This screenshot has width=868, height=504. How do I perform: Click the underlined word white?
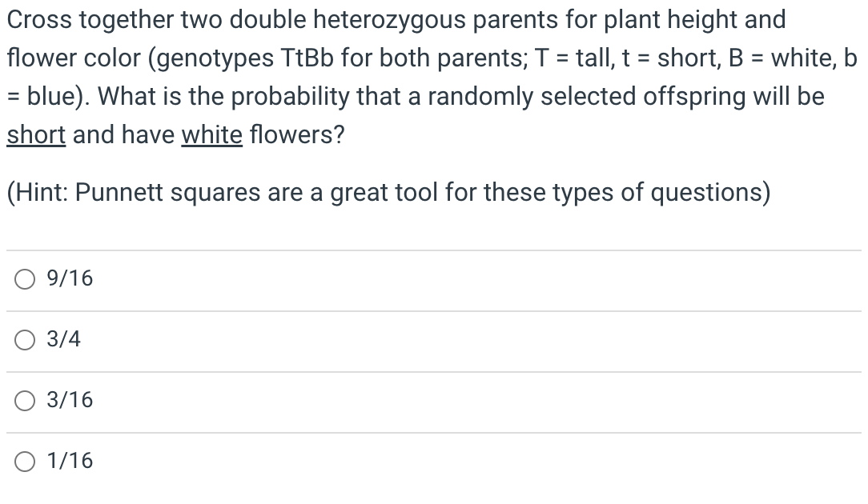[x=211, y=134]
